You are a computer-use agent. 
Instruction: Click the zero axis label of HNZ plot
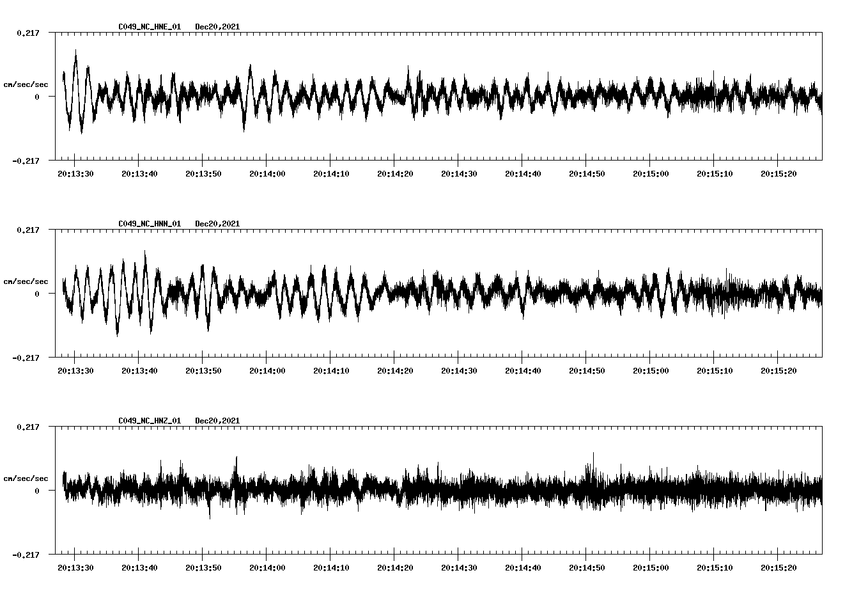(37, 491)
